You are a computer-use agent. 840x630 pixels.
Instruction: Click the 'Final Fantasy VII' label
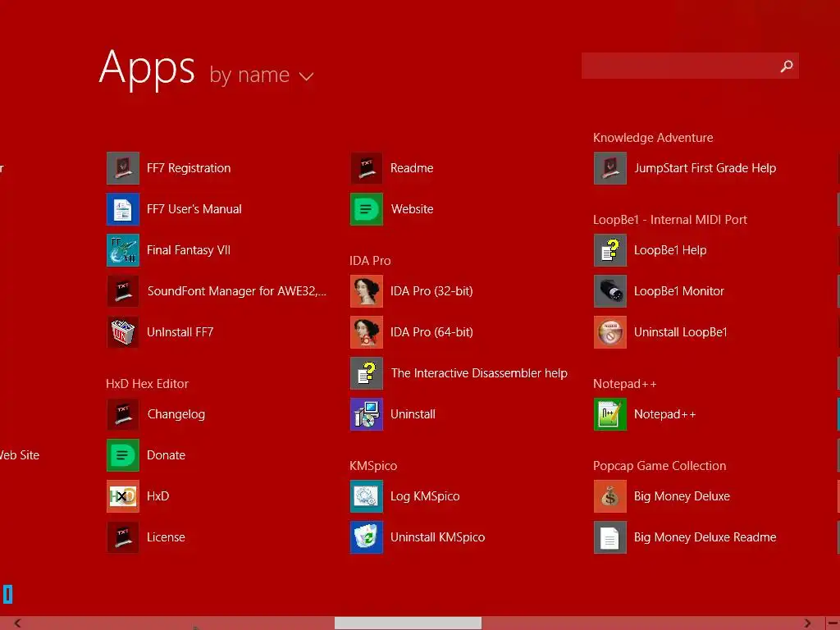(189, 250)
